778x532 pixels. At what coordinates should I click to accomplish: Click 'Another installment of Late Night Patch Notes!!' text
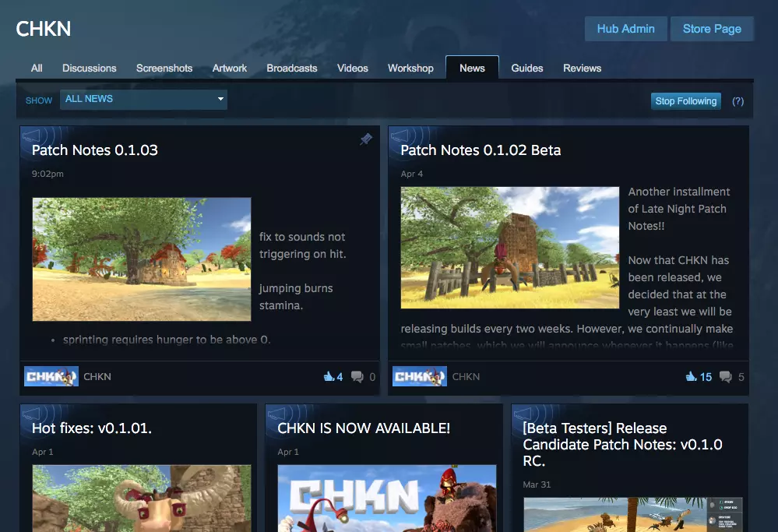tap(679, 209)
